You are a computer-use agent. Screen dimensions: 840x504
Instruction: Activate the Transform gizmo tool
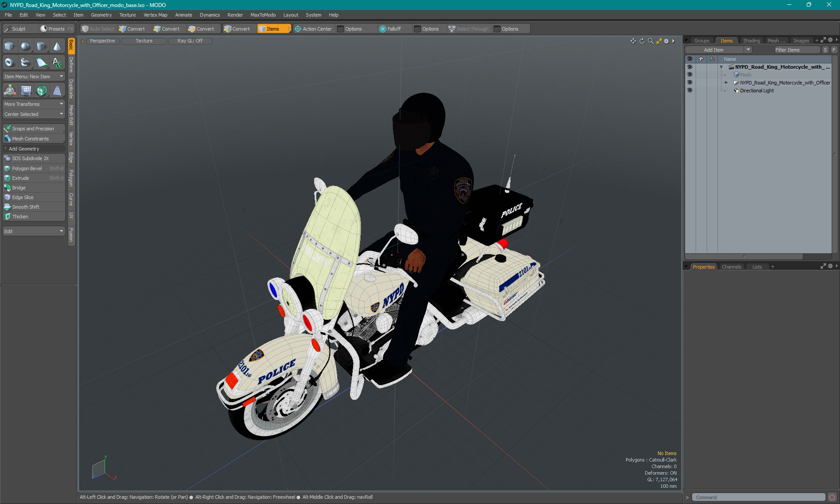coord(10,91)
